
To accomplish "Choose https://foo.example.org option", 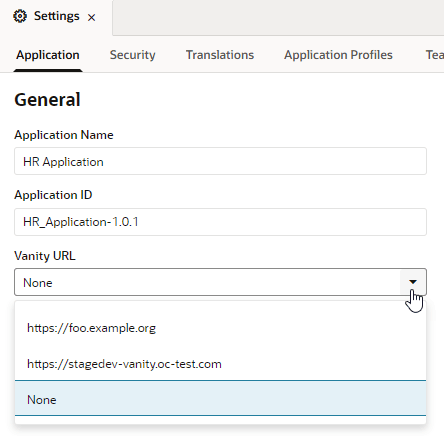I will click(x=220, y=328).
